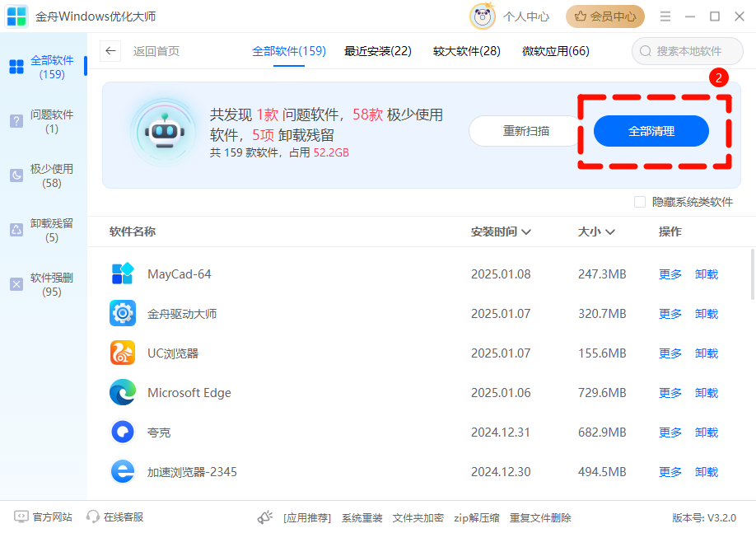Click the 重新扫描 button

pos(525,131)
